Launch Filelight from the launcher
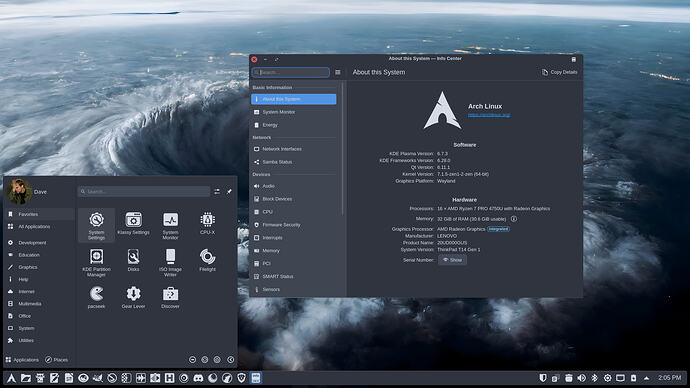The image size is (690, 388). [207, 260]
